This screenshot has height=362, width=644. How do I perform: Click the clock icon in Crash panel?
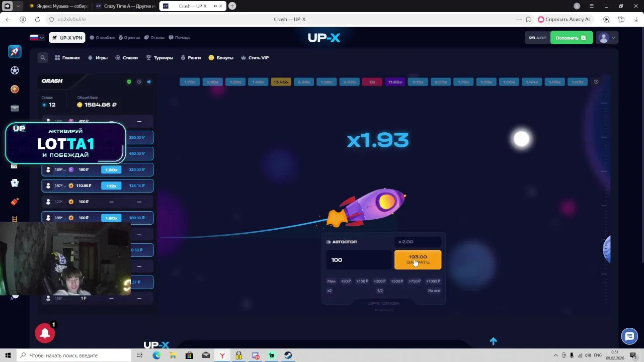(139, 81)
